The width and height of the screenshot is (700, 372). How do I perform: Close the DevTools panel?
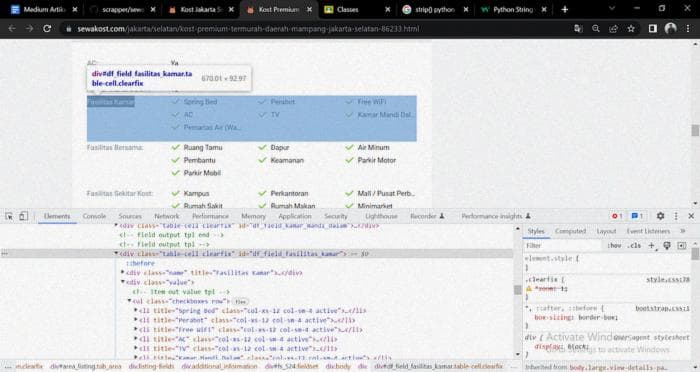(x=691, y=216)
